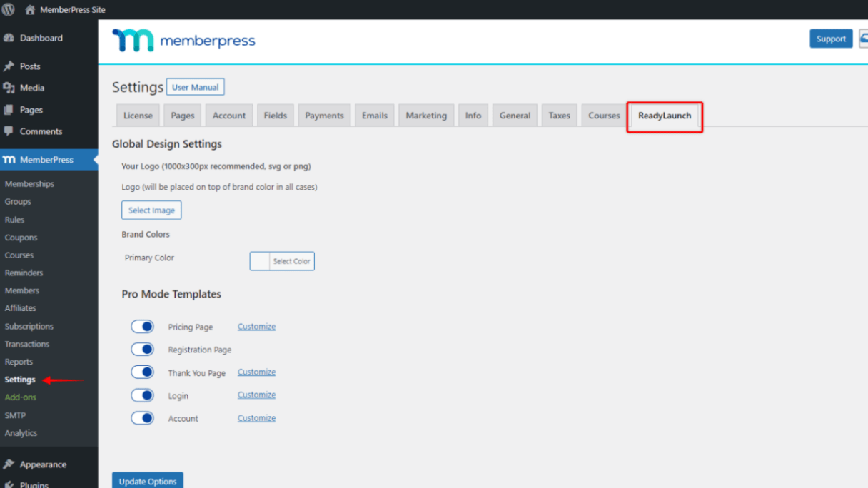Select the ReadyLaunch tab
The width and height of the screenshot is (868, 488).
665,116
